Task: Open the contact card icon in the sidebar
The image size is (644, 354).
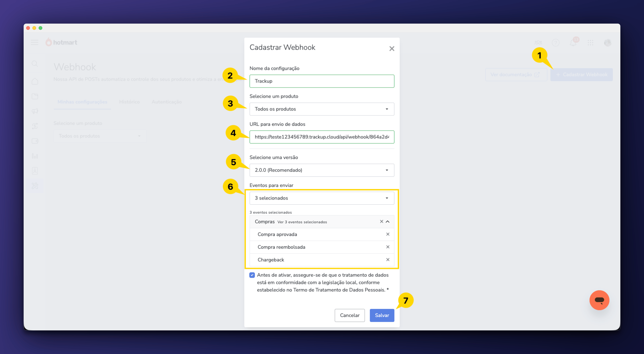Action: coord(35,171)
